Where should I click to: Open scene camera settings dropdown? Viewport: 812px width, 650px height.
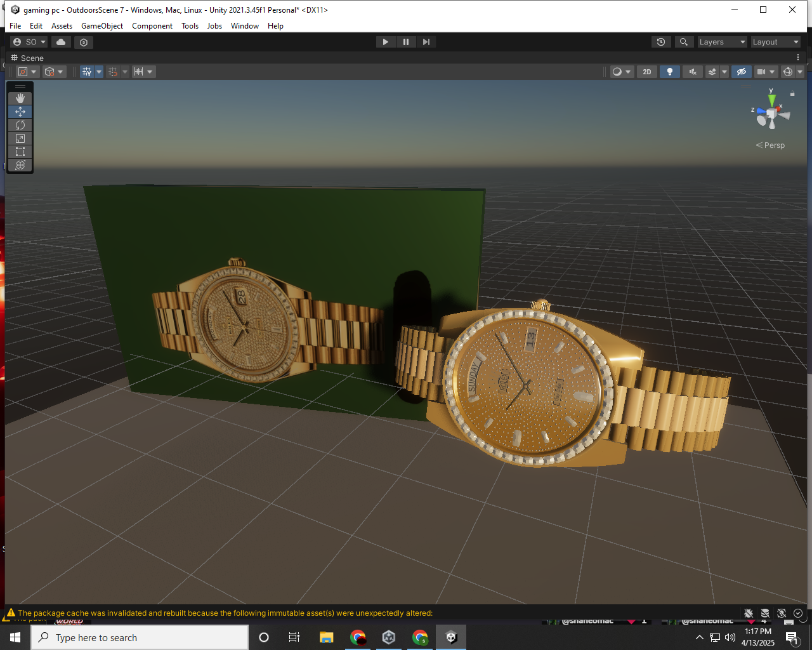point(766,72)
